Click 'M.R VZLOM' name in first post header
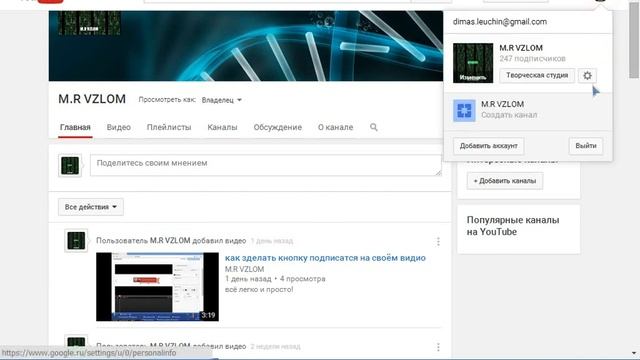 pos(170,240)
